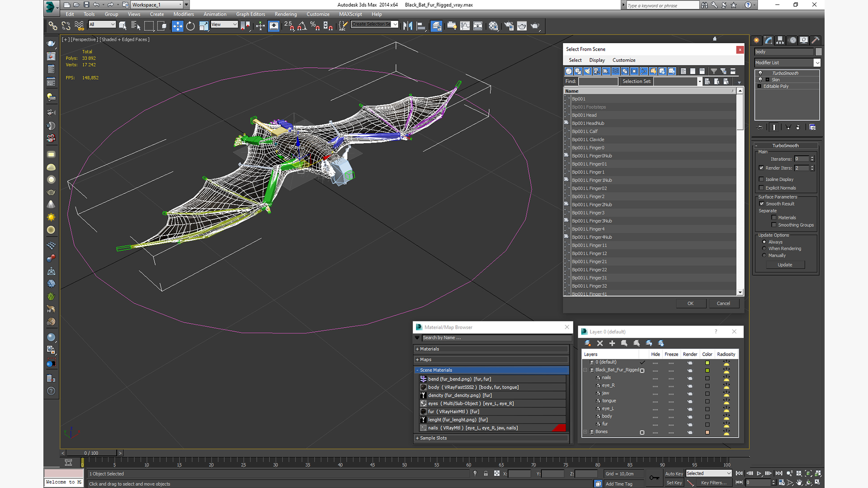
Task: Click the Mirror tool icon
Action: click(408, 26)
